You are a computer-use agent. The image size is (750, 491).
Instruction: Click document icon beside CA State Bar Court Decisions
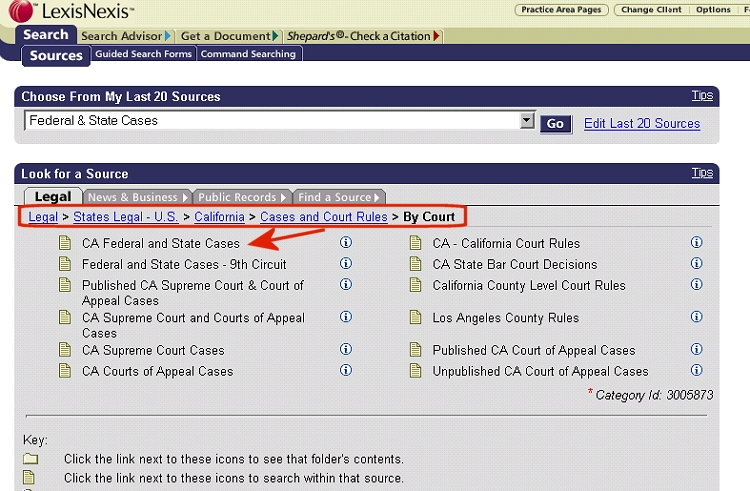tap(416, 264)
